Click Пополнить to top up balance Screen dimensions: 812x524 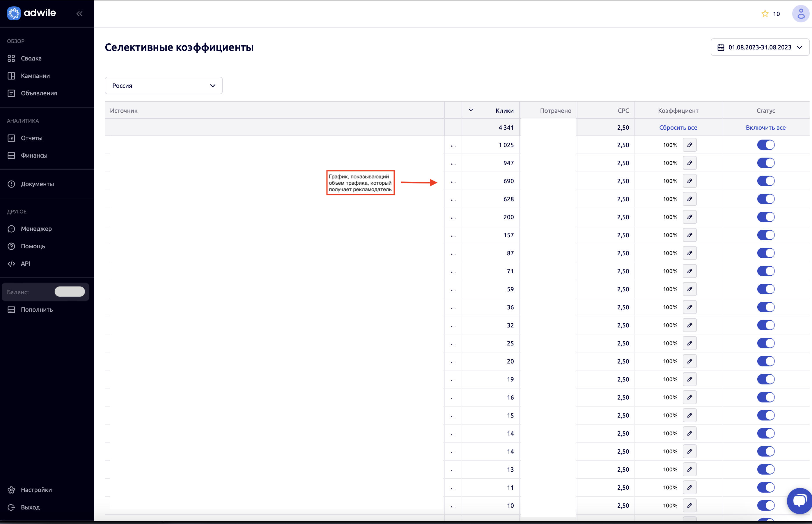tap(36, 310)
